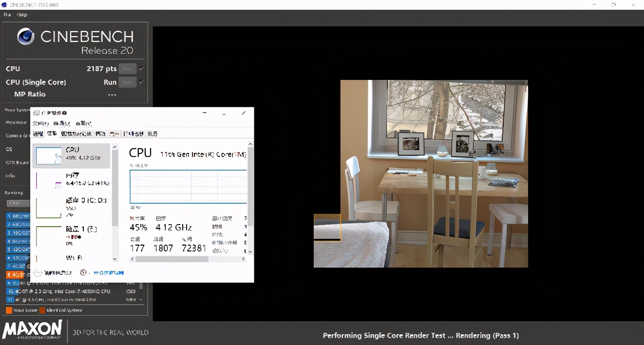Open the File menu in Cinebench
This screenshot has height=345, width=644.
[x=7, y=15]
